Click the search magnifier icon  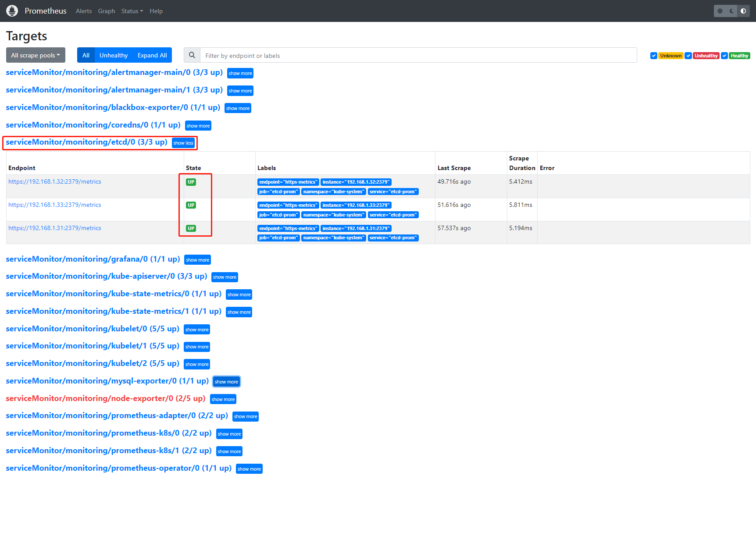[192, 55]
